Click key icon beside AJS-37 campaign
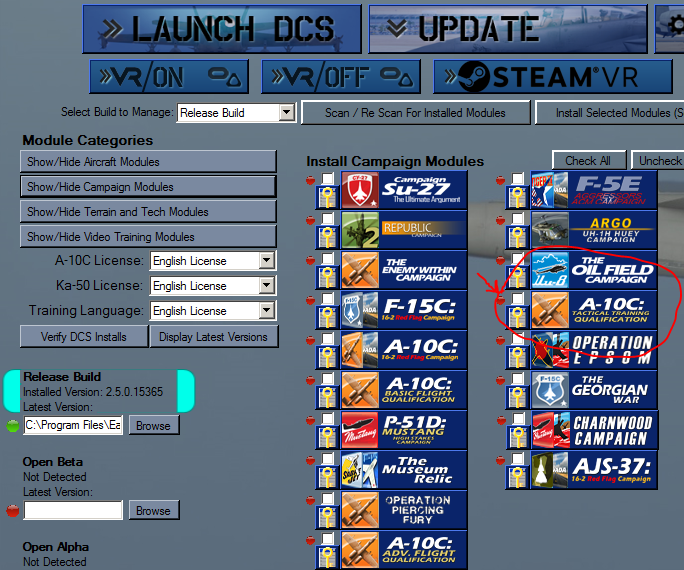This screenshot has height=570, width=684. tap(517, 478)
